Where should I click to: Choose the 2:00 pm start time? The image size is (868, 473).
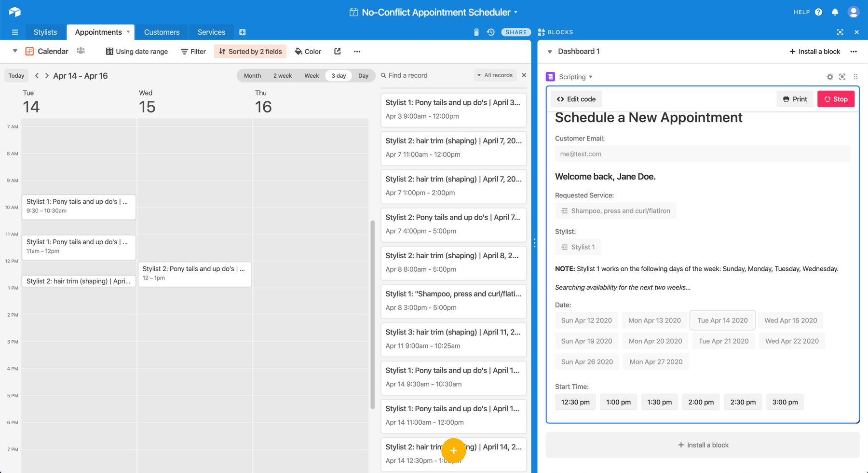click(x=701, y=402)
